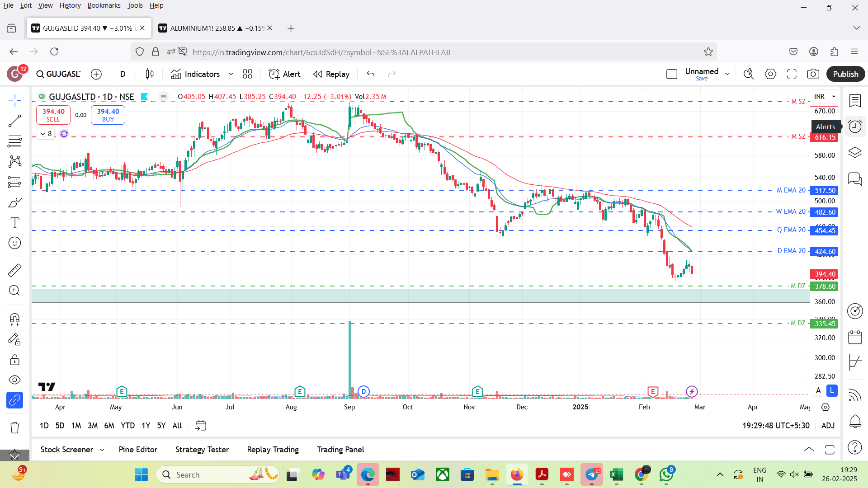Open the Alerts panel
868x488 pixels.
(x=854, y=127)
